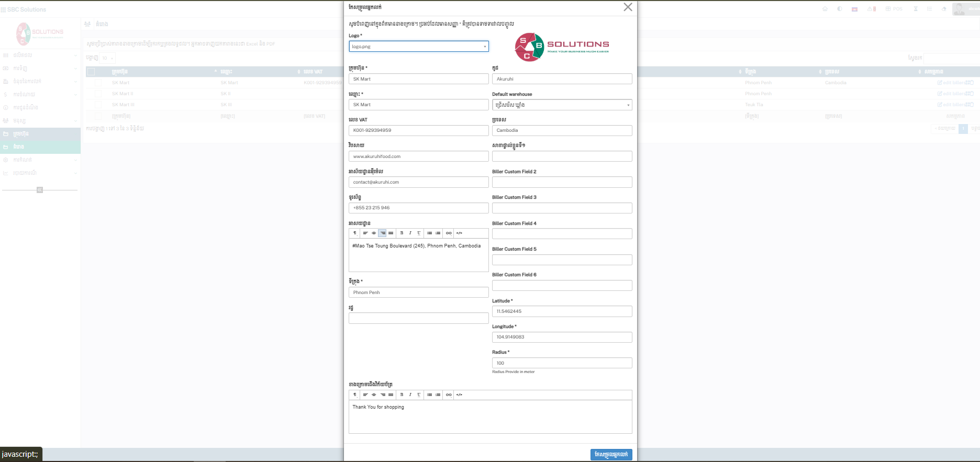Click the Latitude input field
The image size is (980, 462).
pyautogui.click(x=562, y=311)
